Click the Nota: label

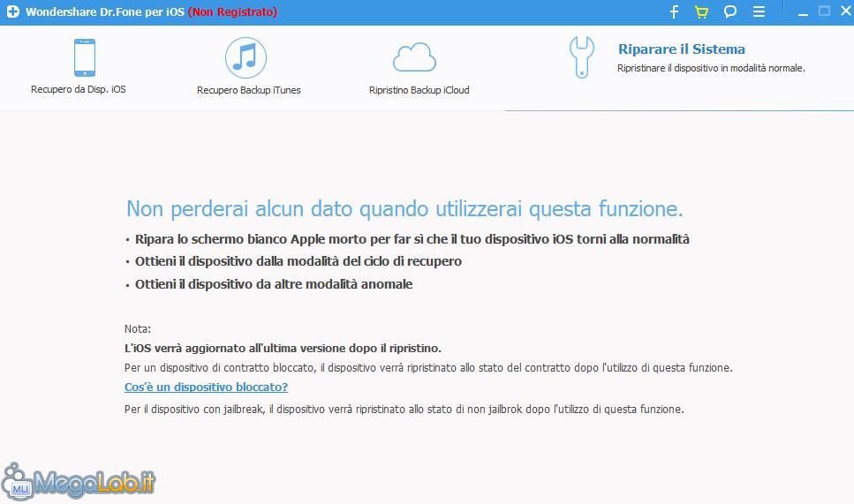(x=137, y=328)
